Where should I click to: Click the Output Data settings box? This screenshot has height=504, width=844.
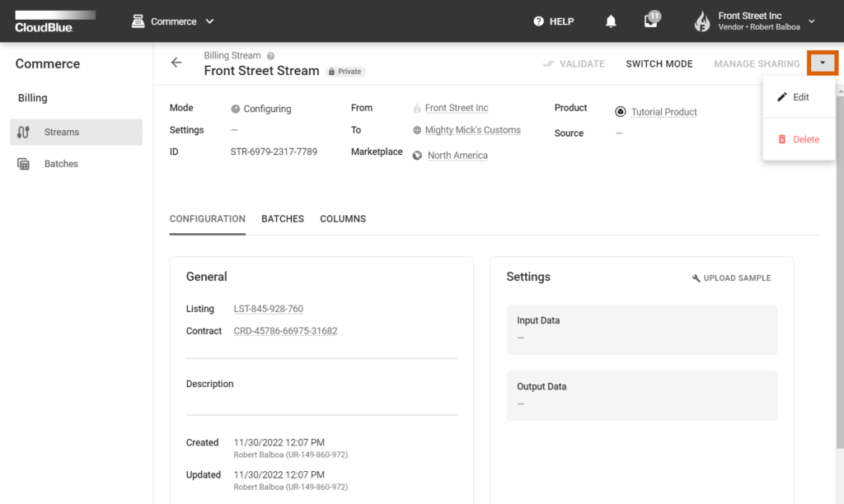coord(641,395)
